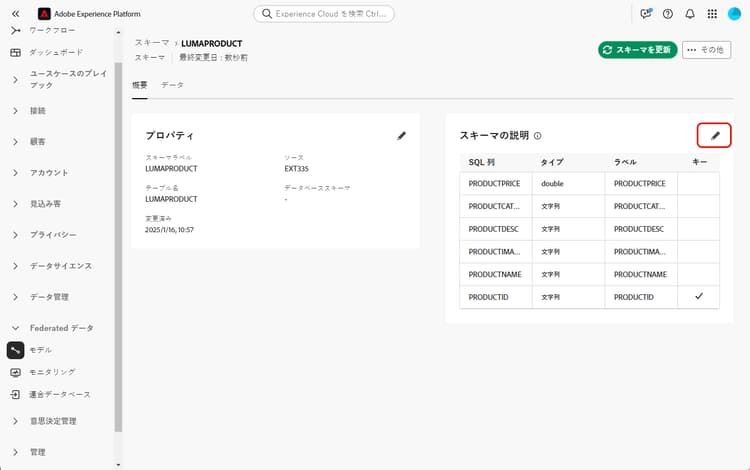Go to スキーマ breadcrumb link

(x=152, y=43)
